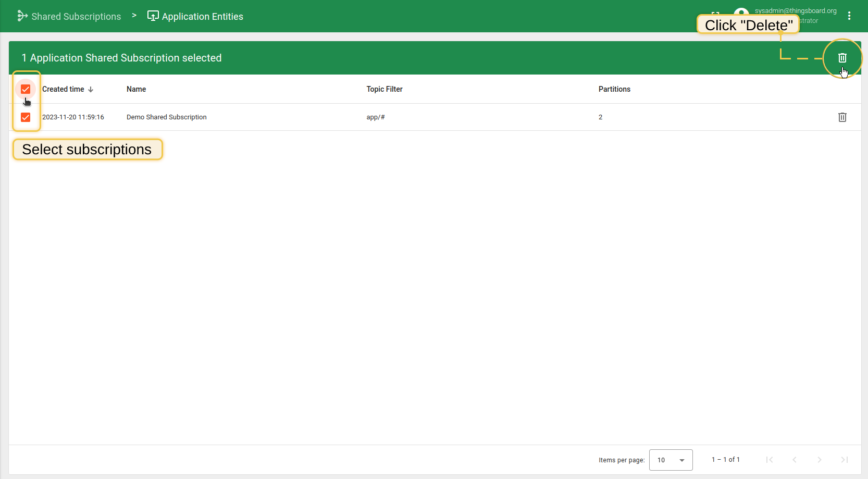Go to the previous page
Screen dimensions: 868x479
pos(794,460)
